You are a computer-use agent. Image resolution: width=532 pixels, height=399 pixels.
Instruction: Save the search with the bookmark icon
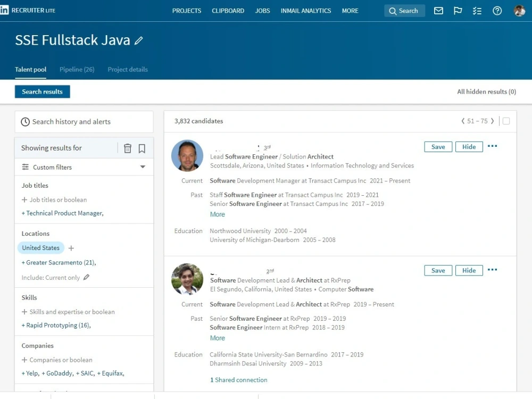pyautogui.click(x=142, y=148)
